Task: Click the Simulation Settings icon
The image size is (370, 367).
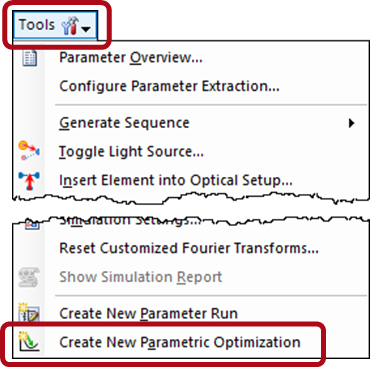Action: 32,225
